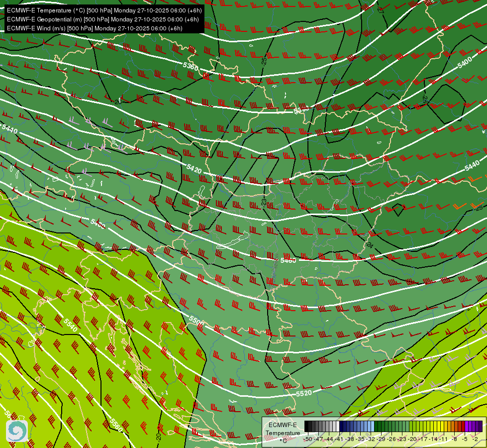Image resolution: width=487 pixels, height=448 pixels.
Task: Click the -35 value in the legend
Action: tap(360, 440)
